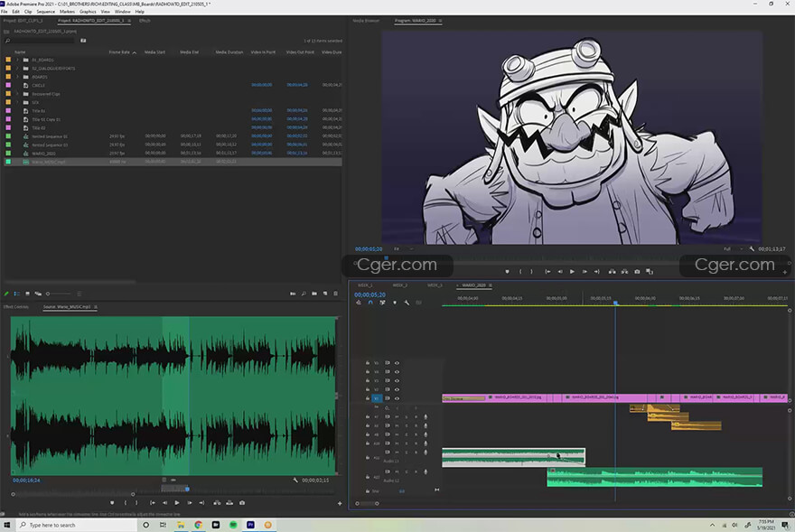
Task: Expand the BOARDS bin
Action: pos(18,77)
